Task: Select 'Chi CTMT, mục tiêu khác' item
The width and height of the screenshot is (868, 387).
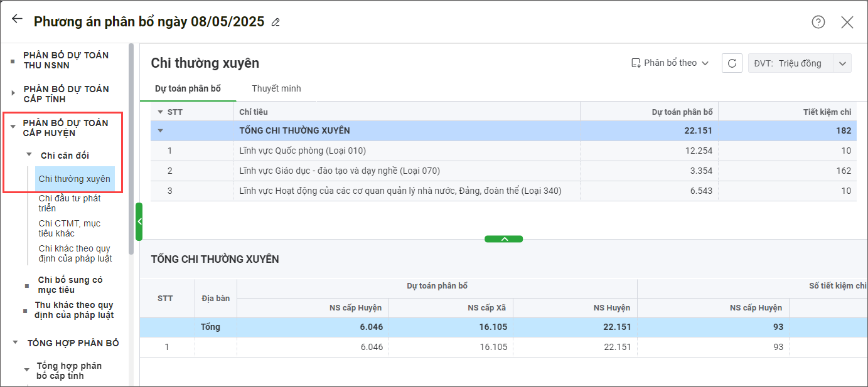Action: pos(69,228)
